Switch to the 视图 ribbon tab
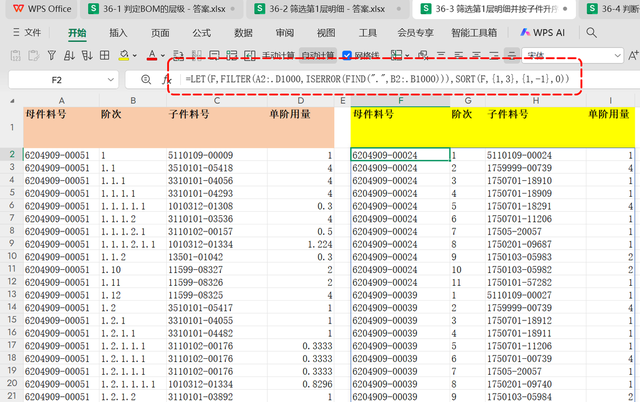The image size is (640, 402). coord(326,33)
